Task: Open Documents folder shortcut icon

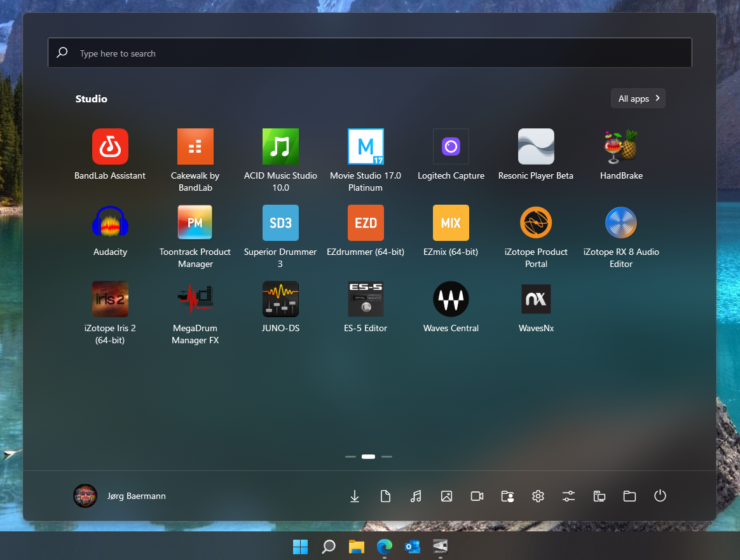Action: tap(385, 496)
